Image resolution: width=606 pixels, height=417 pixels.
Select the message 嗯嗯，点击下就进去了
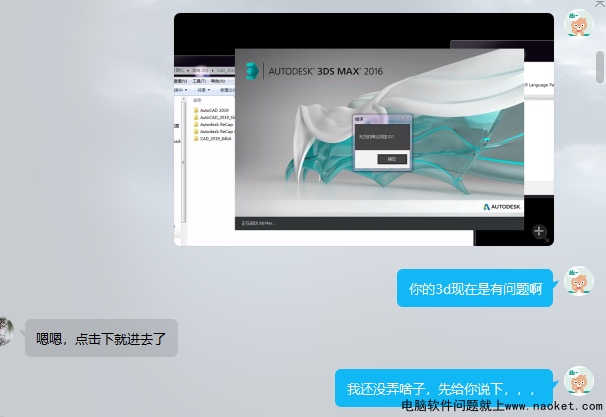tap(101, 338)
